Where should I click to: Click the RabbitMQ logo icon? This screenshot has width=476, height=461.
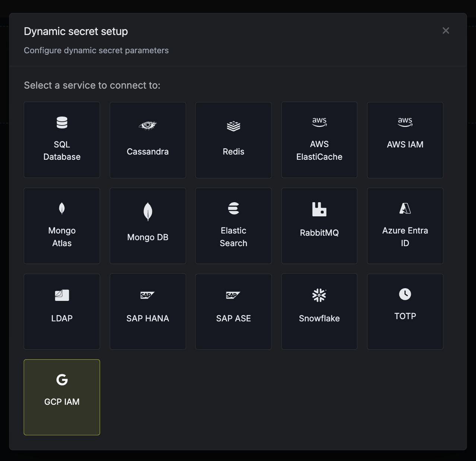pyautogui.click(x=319, y=209)
